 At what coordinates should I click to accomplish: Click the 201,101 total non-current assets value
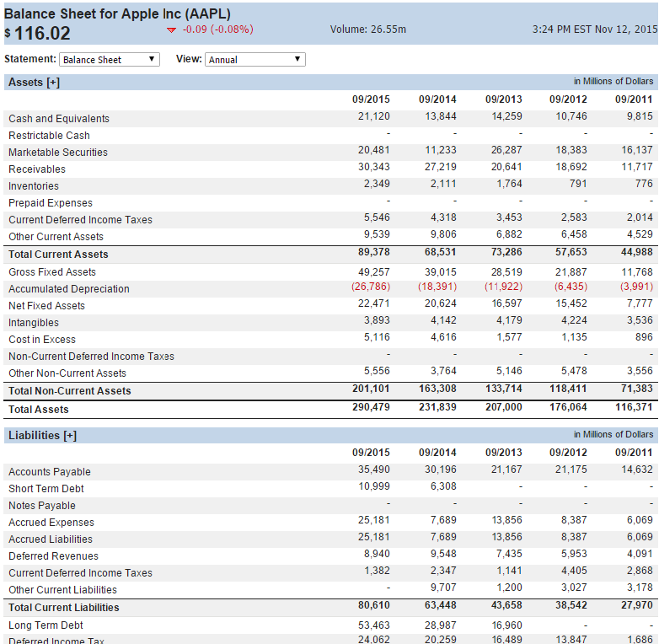click(371, 389)
